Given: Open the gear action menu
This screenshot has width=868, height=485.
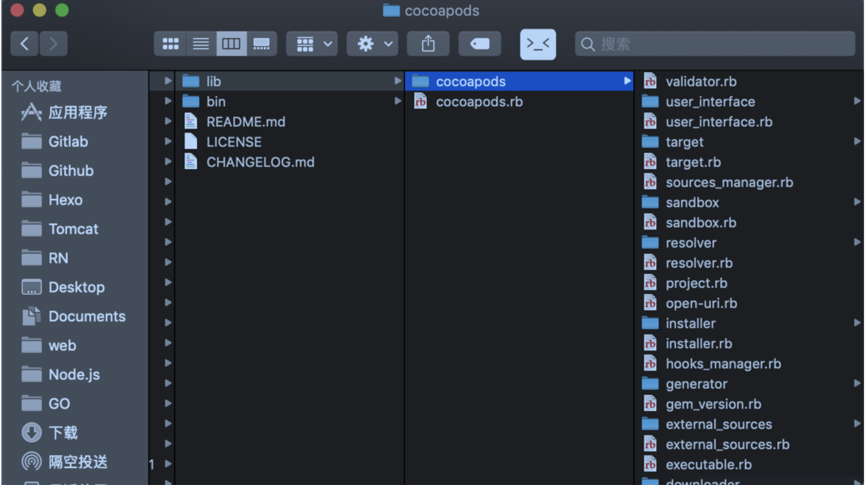Looking at the screenshot, I should [372, 44].
